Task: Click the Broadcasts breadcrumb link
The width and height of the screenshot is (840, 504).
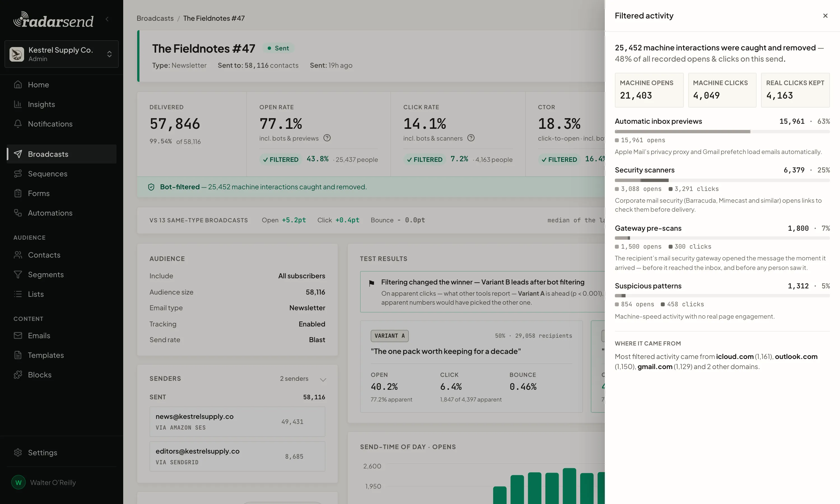Action: pyautogui.click(x=155, y=18)
